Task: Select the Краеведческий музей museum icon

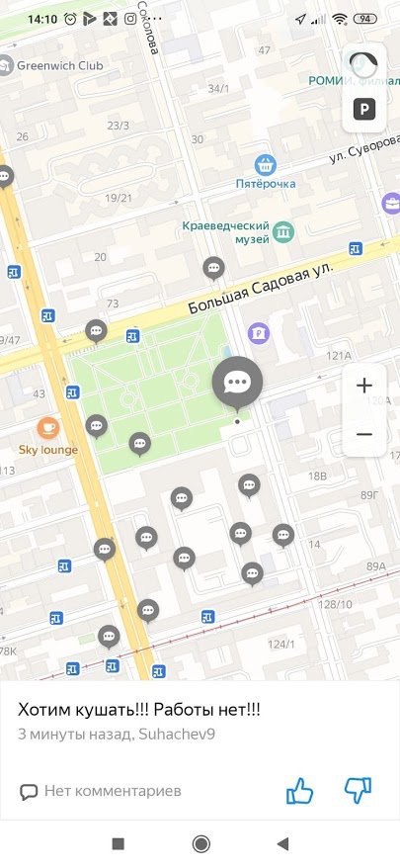Action: pyautogui.click(x=283, y=232)
